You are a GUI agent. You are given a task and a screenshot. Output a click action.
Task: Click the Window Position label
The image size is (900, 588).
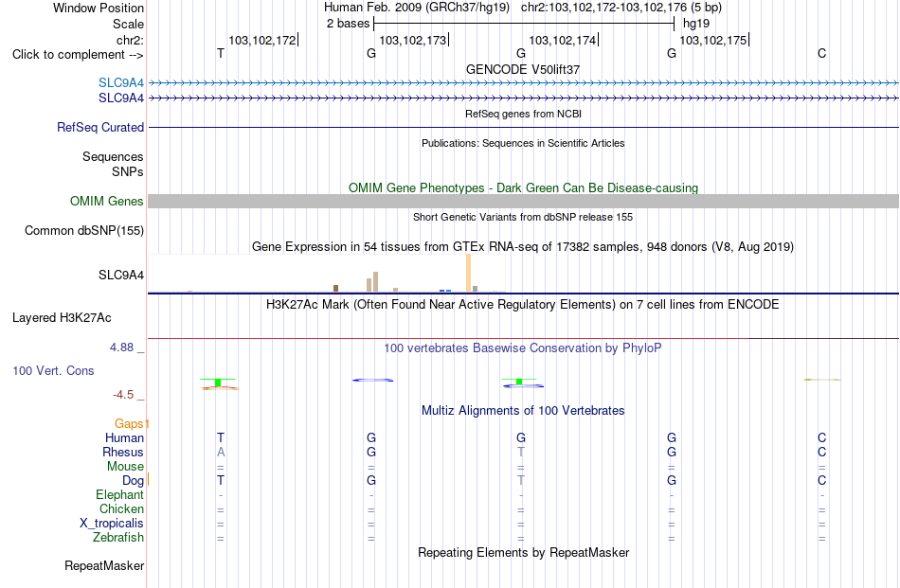coord(99,8)
